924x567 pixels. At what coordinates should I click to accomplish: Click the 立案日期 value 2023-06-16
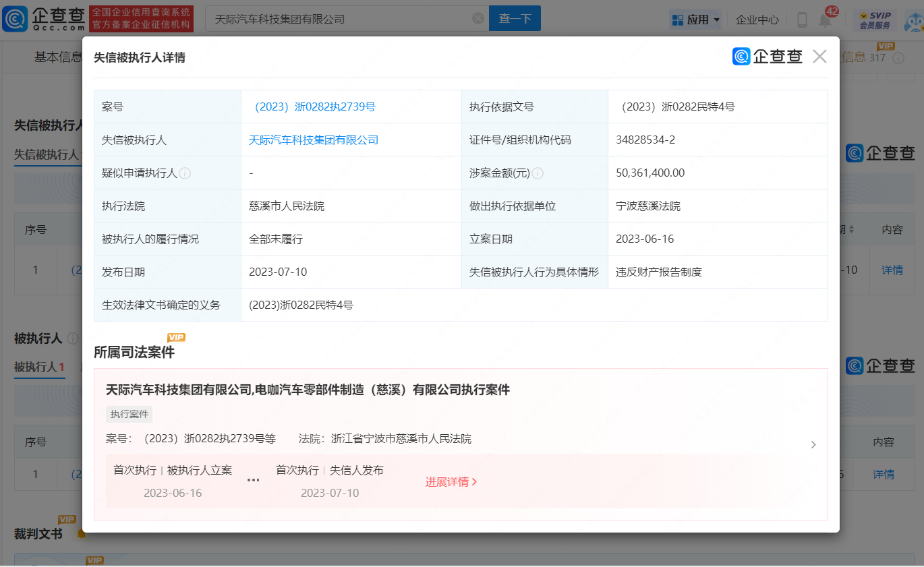coord(645,239)
